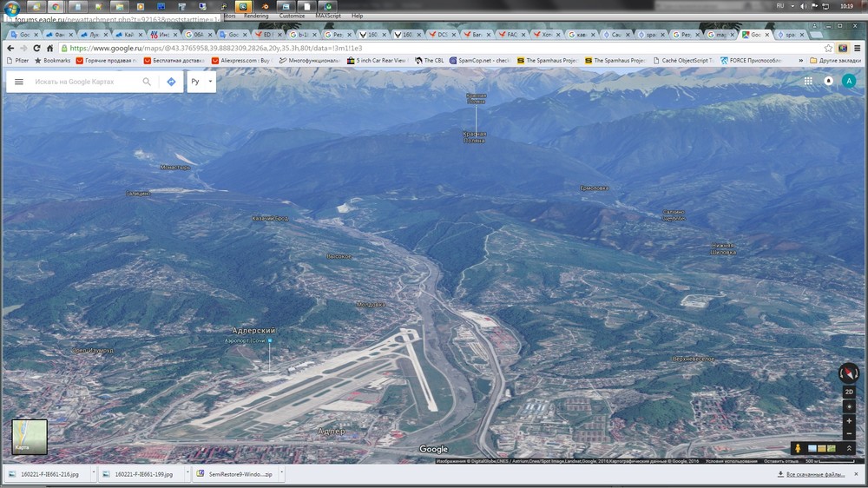Screen dimensions: 868x488
Task: Switch to the FAQ browser tab
Action: [511, 35]
